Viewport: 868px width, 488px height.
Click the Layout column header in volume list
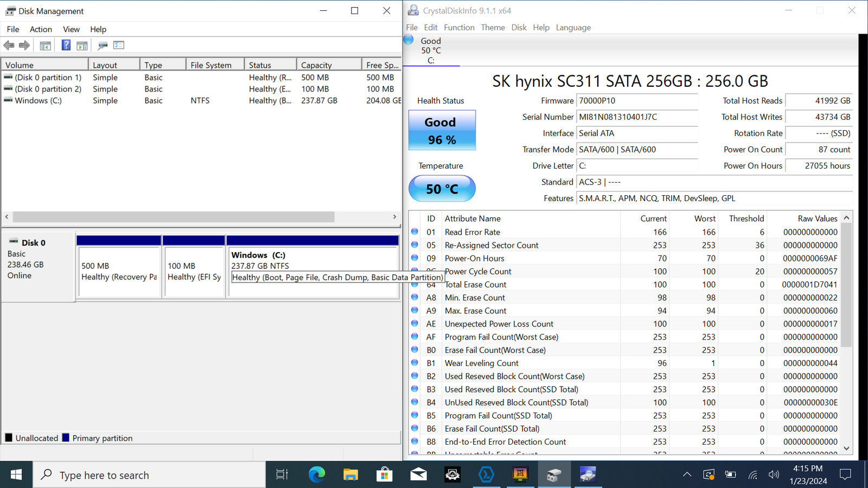pyautogui.click(x=114, y=65)
